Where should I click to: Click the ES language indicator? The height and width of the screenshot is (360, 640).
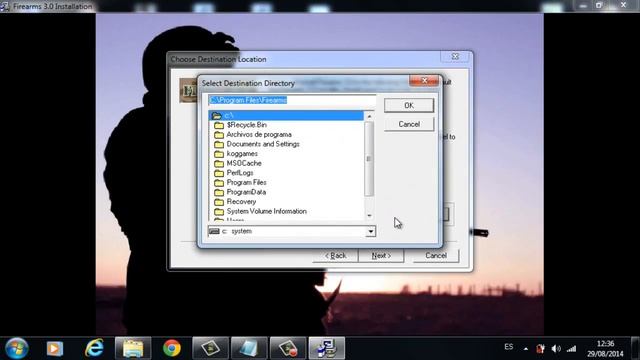[509, 347]
